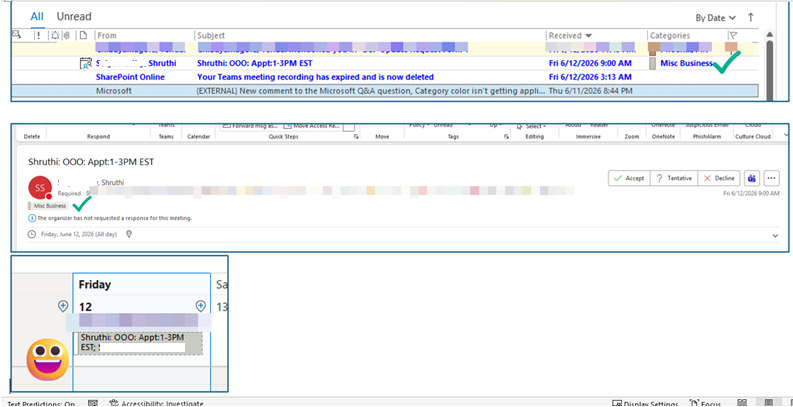Click the Forward msg as... quick step
Screen dimensions: 793x407
[x=250, y=126]
